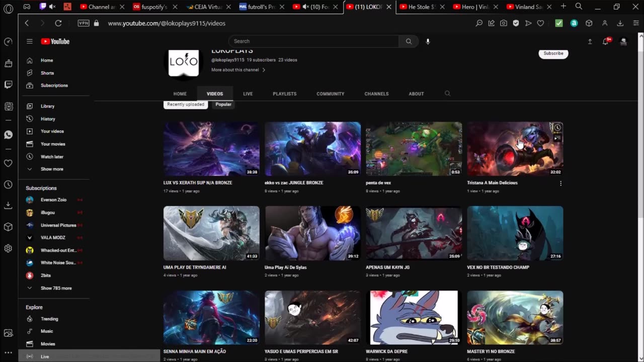The height and width of the screenshot is (362, 644).
Task: Open Trending under Explore
Action: (x=49, y=319)
